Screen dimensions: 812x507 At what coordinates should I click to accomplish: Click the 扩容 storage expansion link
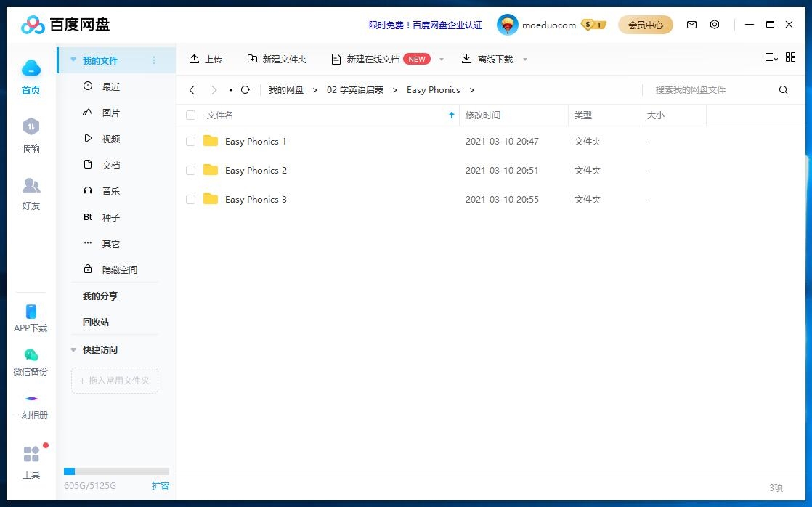160,485
